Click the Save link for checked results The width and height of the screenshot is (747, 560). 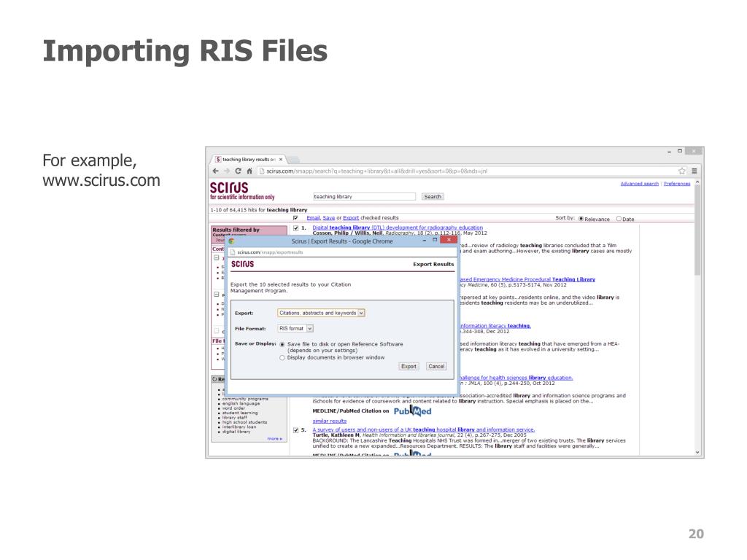[x=329, y=217]
